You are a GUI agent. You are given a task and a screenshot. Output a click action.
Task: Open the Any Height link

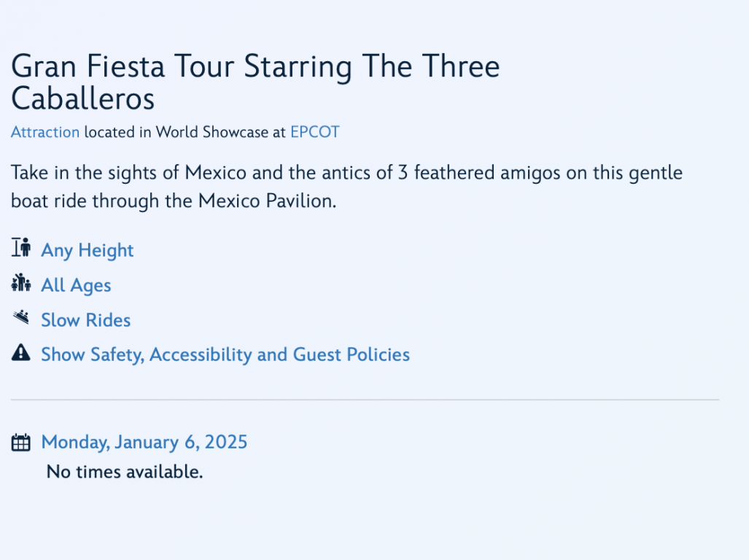[x=88, y=250]
